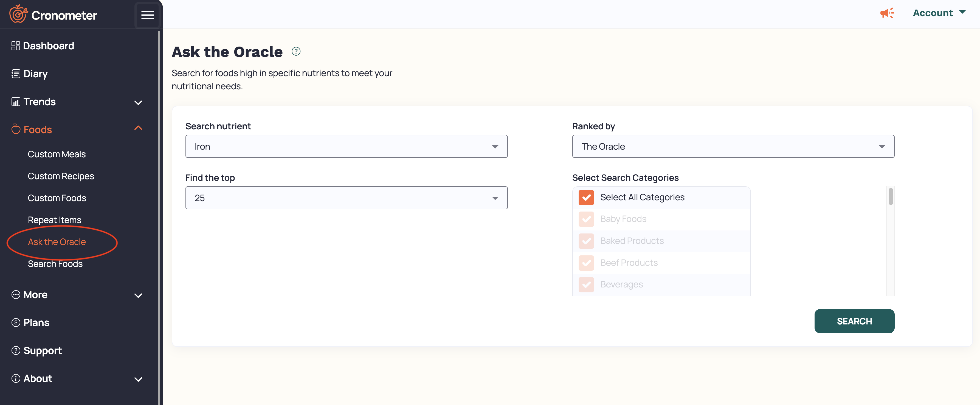
Task: Click the Baked Products label
Action: click(632, 241)
